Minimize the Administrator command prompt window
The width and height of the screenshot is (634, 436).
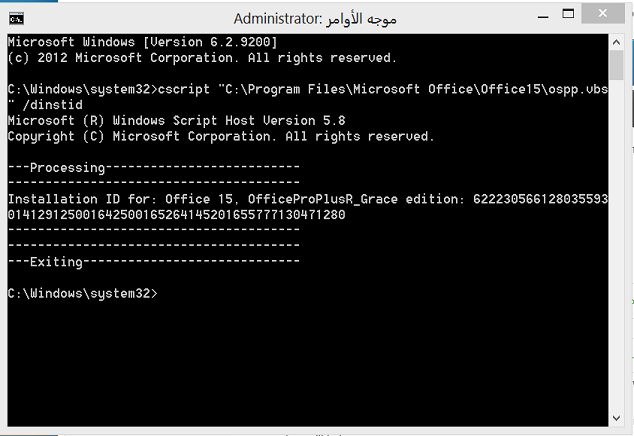tap(543, 16)
